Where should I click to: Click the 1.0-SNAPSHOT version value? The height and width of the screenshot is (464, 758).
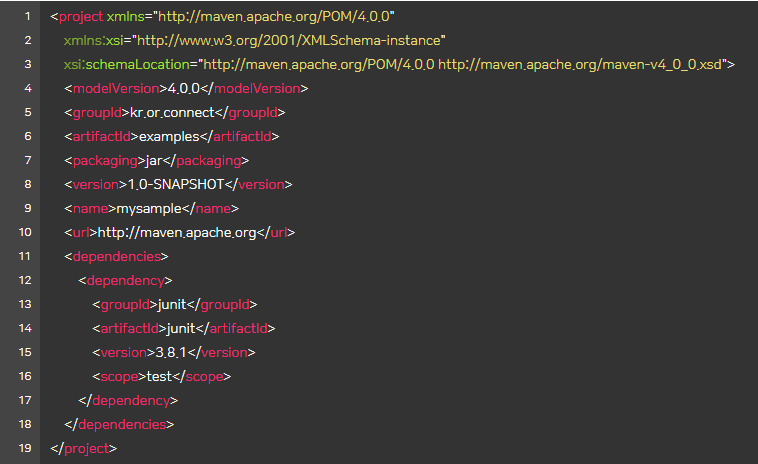(176, 185)
